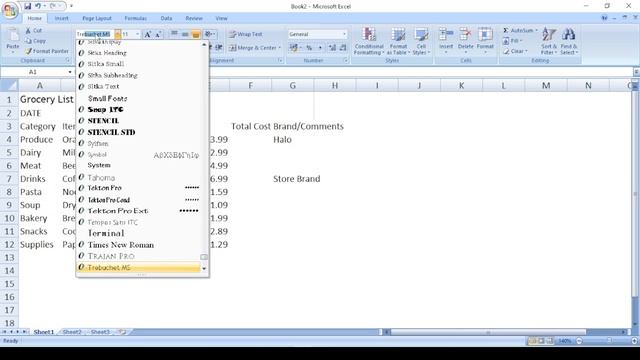Switch to the Page Layout tab

(x=97, y=18)
